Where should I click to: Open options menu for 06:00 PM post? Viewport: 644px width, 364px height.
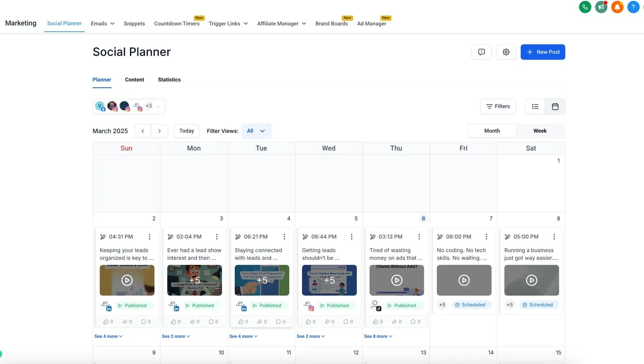point(486,237)
